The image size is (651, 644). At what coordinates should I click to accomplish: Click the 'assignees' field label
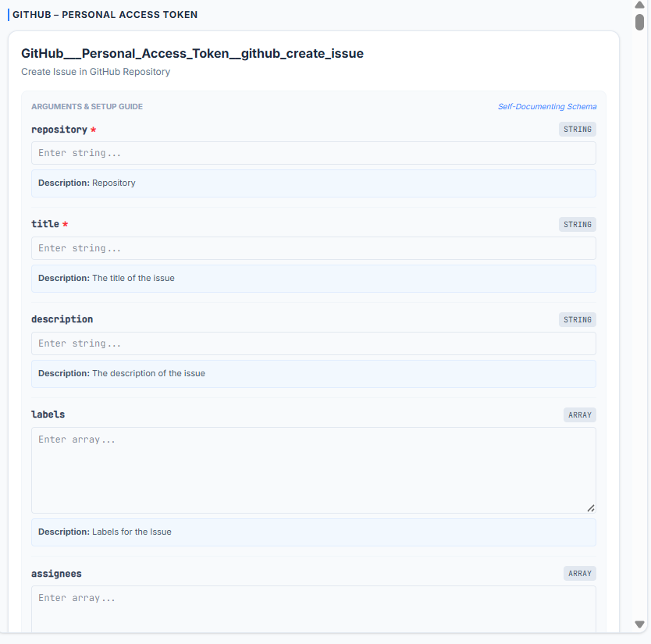pyautogui.click(x=56, y=574)
